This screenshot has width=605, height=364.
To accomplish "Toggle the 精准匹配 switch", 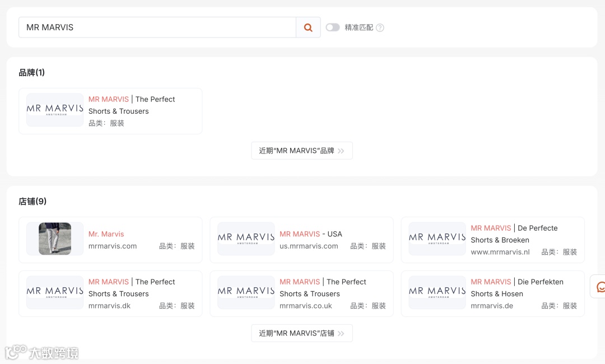I will pos(333,27).
